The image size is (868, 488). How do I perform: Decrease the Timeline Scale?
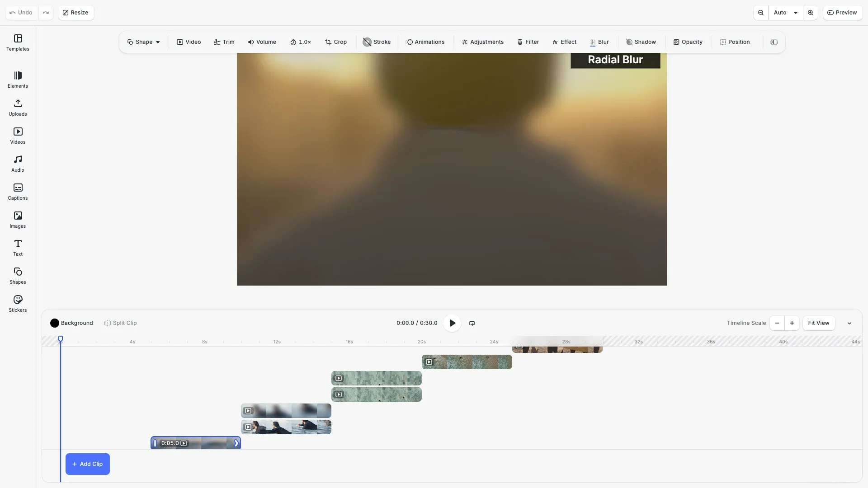point(776,323)
